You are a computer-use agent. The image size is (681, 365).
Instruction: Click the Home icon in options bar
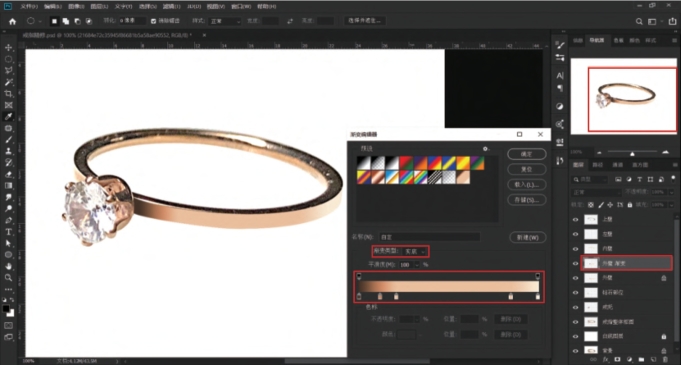13,21
